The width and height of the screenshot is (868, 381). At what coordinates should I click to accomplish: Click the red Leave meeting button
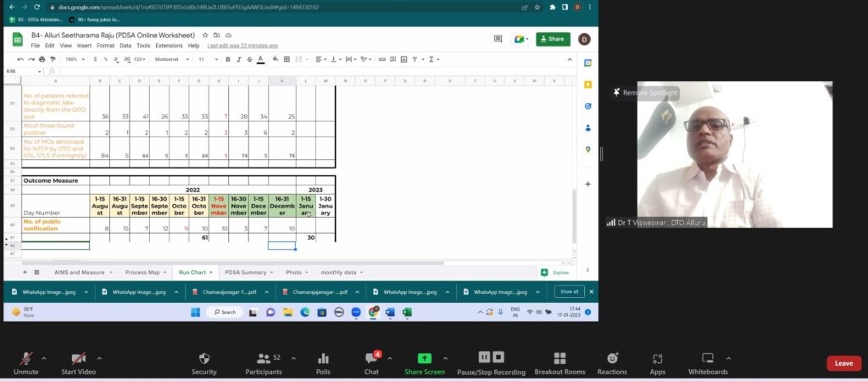[843, 362]
